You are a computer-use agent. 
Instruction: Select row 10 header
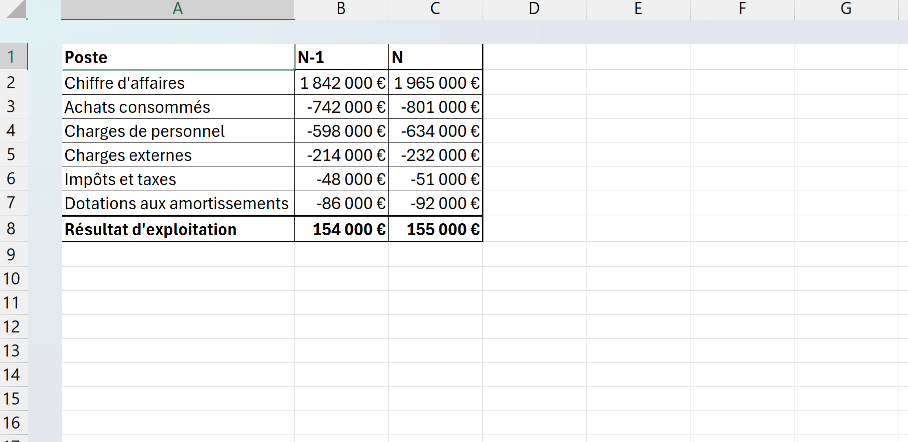pyautogui.click(x=13, y=279)
